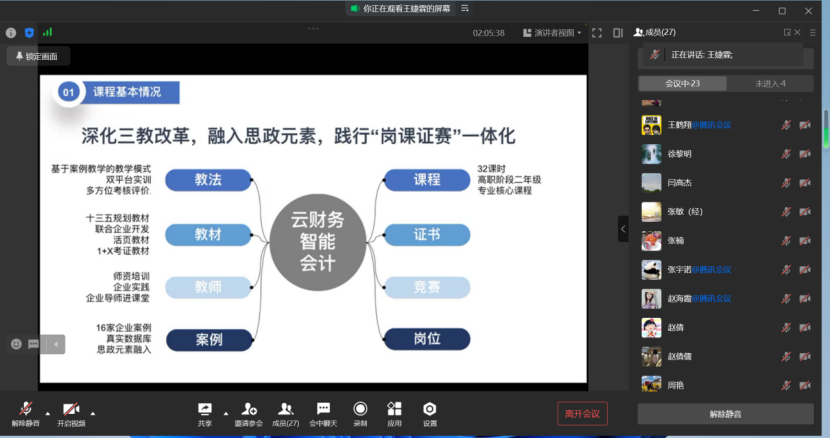Toggle 锁定画面 pin screen
The height and width of the screenshot is (438, 830).
pos(37,57)
